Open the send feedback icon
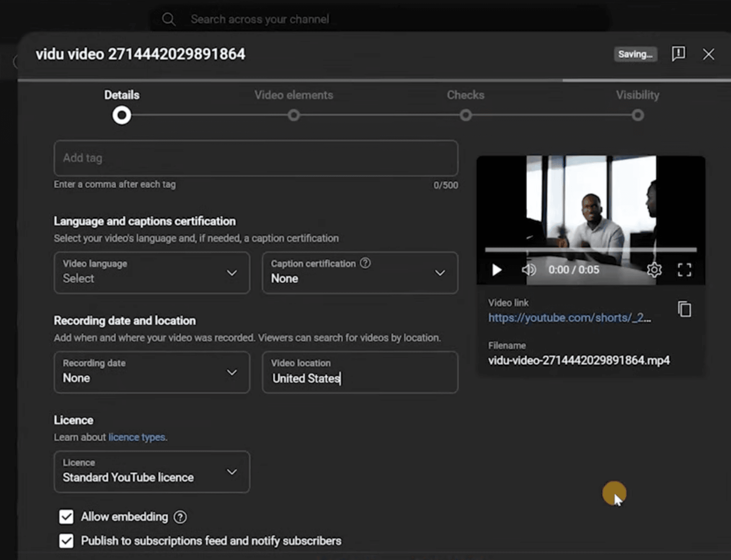Screen dimensions: 731x560 click(x=678, y=54)
